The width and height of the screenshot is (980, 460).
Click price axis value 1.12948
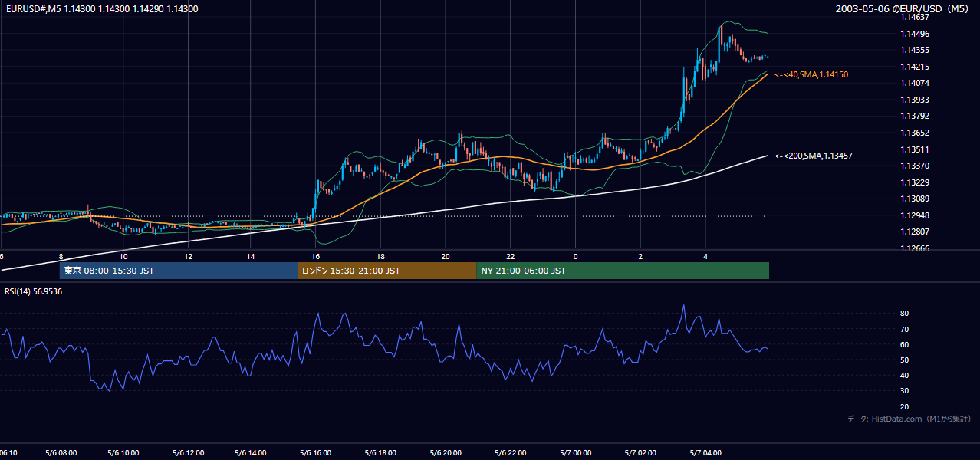pos(916,215)
